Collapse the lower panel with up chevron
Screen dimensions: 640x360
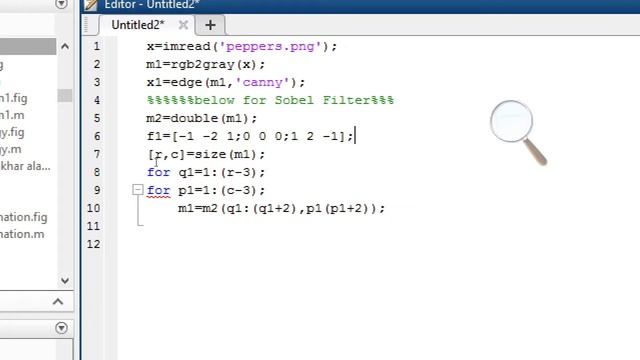click(58, 302)
